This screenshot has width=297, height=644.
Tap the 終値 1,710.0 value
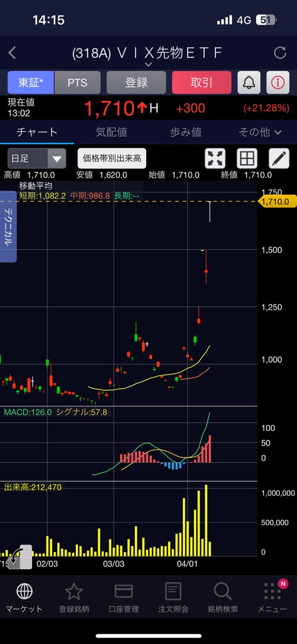click(x=248, y=175)
